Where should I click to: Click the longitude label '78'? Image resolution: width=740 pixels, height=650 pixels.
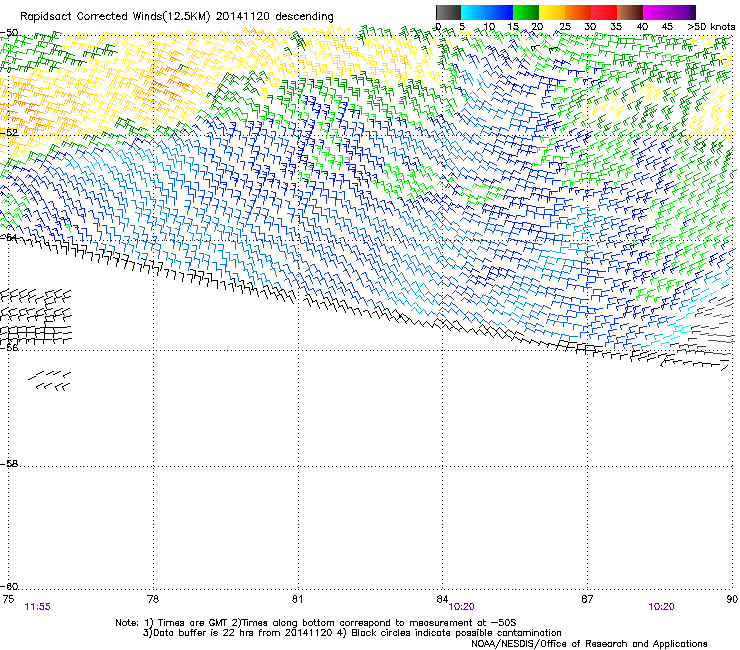(153, 599)
